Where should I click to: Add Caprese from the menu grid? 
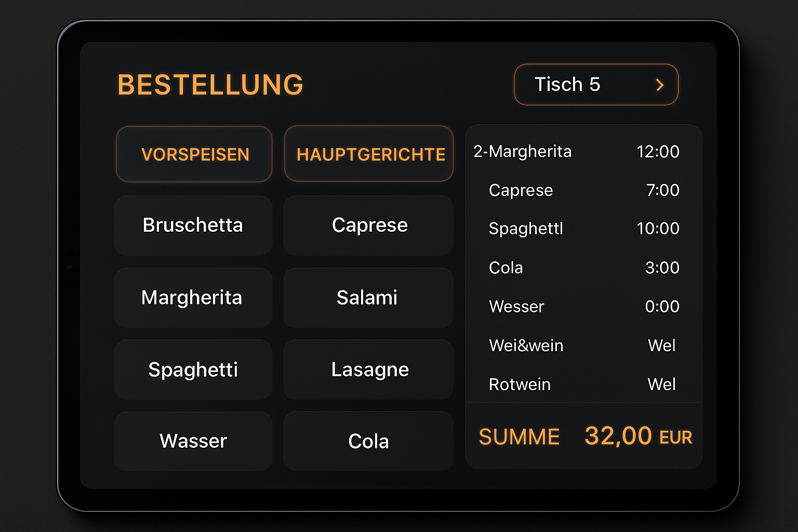[x=369, y=225]
